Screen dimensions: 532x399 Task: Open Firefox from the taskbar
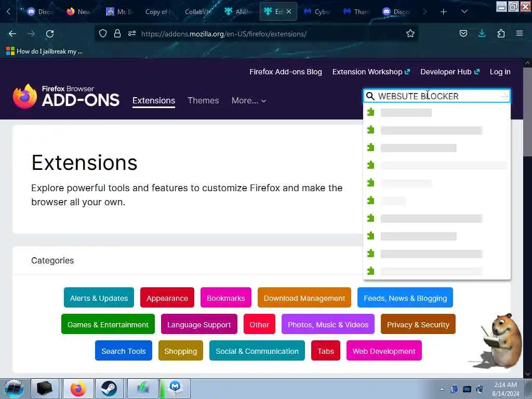(x=78, y=389)
